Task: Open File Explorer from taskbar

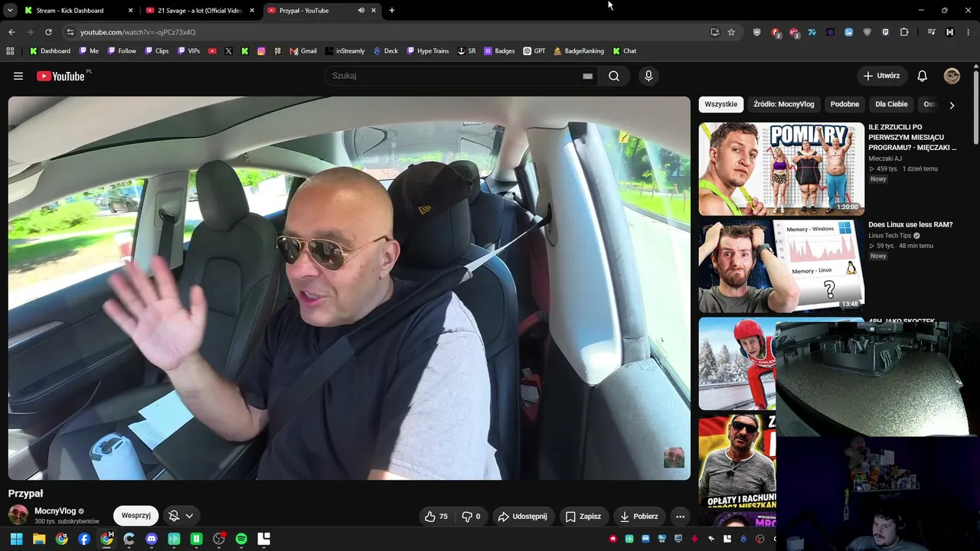Action: click(x=39, y=539)
